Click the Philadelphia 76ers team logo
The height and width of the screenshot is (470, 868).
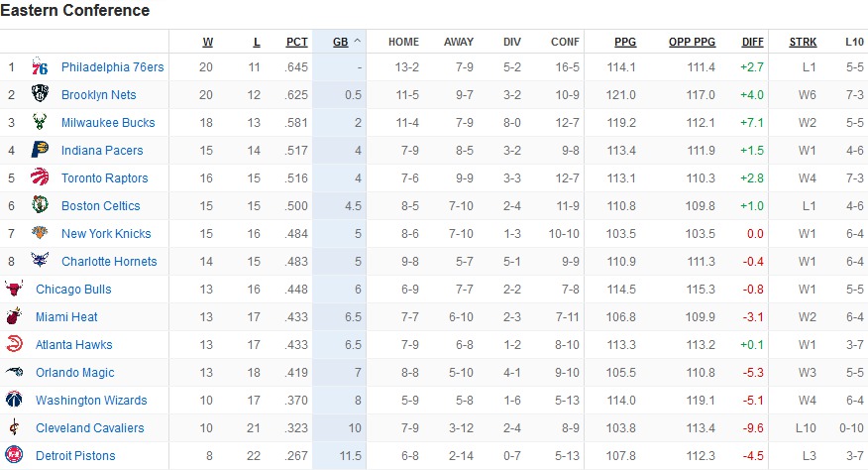pyautogui.click(x=40, y=66)
